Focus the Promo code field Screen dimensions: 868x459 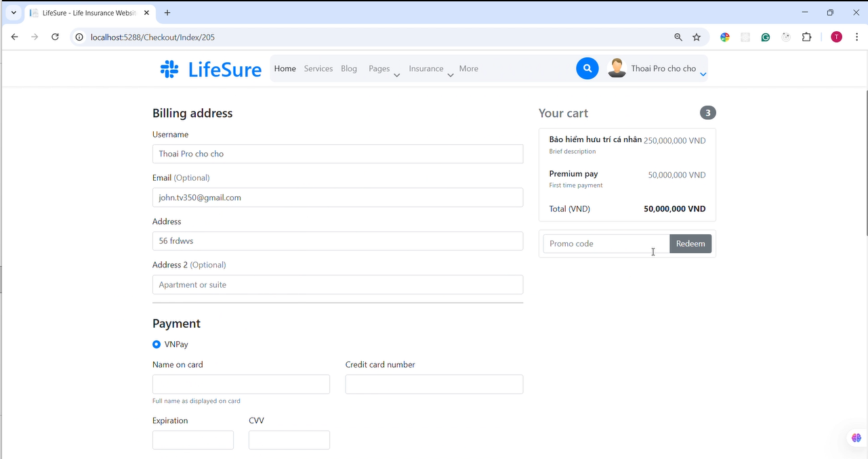click(x=606, y=244)
